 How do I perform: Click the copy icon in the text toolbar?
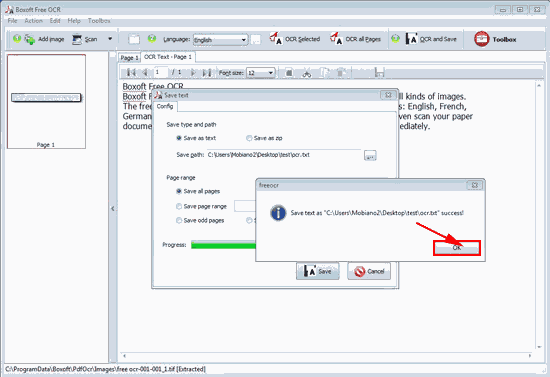tap(324, 73)
